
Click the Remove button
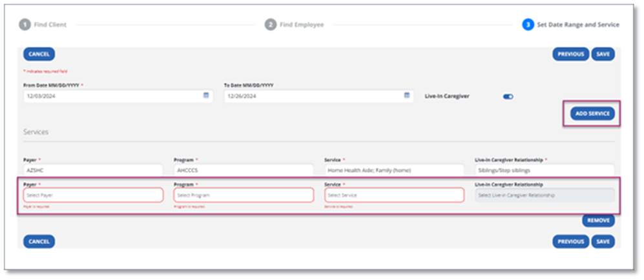point(598,221)
